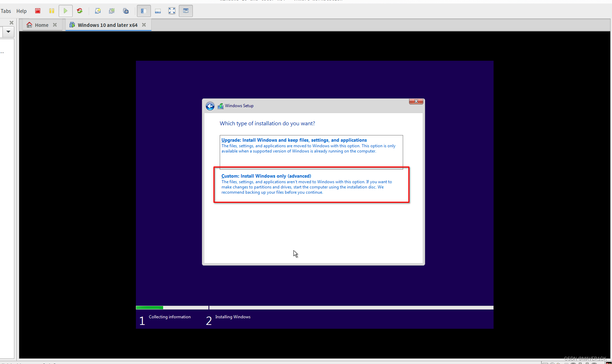Click the 'Which type of installation' heading
This screenshot has height=364, width=612.
[267, 124]
